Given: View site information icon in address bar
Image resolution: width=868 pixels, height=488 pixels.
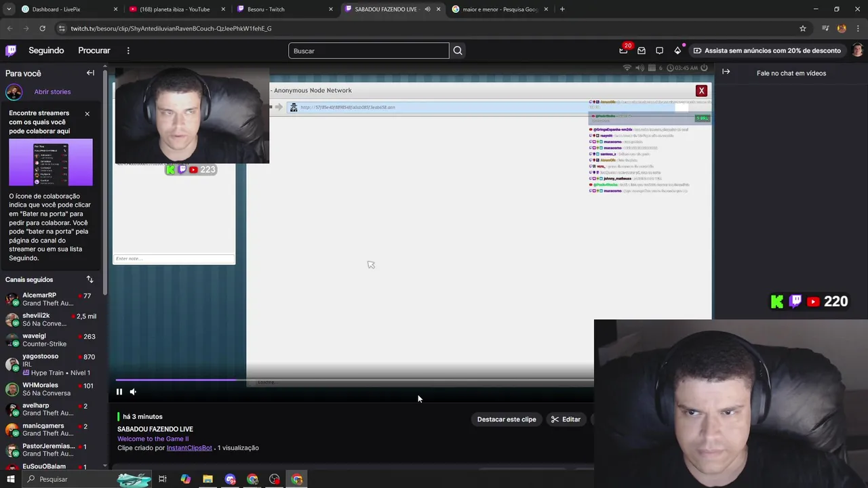Looking at the screenshot, I should [62, 28].
